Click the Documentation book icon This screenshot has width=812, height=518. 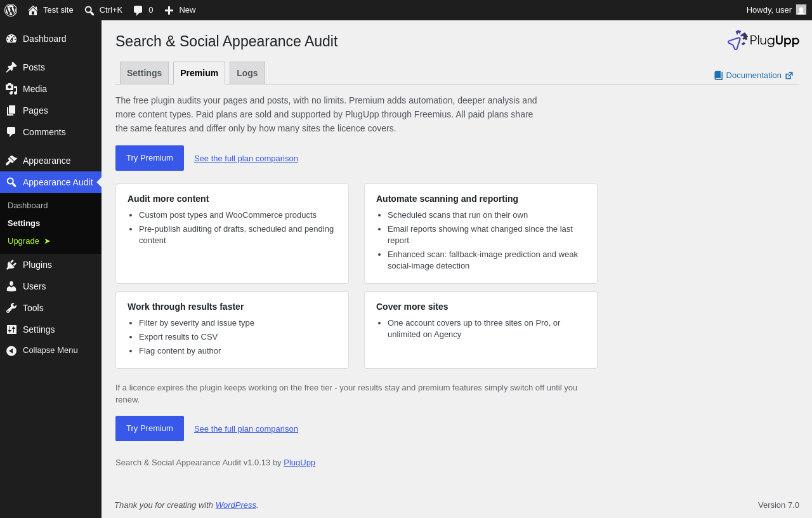718,76
